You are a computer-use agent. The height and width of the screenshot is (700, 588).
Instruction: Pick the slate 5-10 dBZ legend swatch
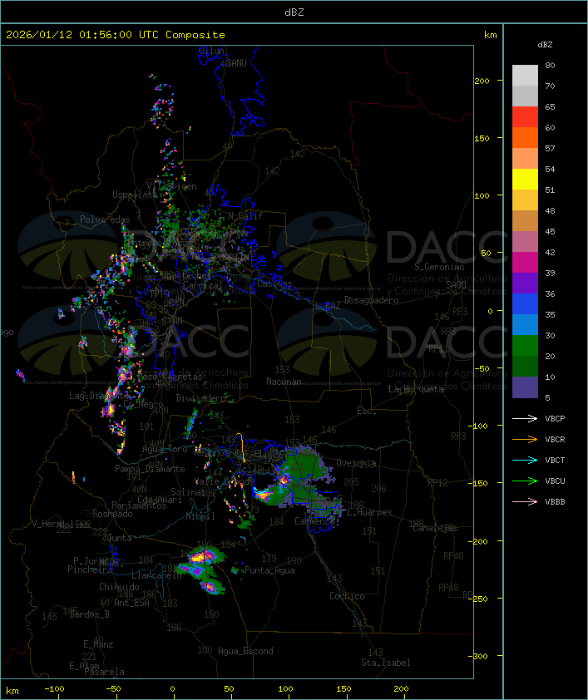coord(525,387)
